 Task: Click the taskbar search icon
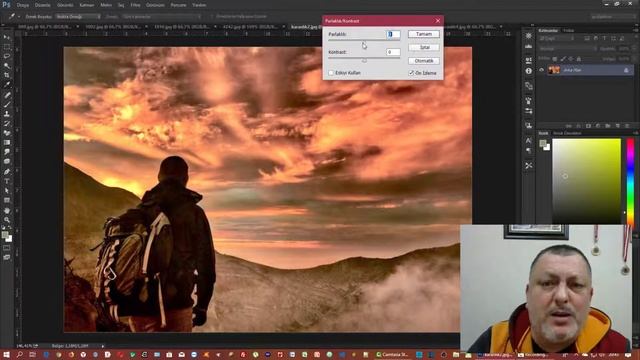tap(19, 355)
